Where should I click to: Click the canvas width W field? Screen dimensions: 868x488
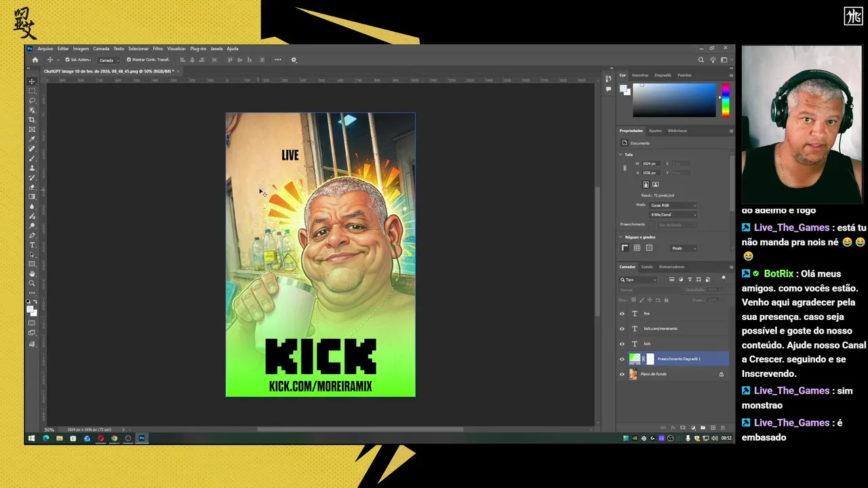pos(652,163)
